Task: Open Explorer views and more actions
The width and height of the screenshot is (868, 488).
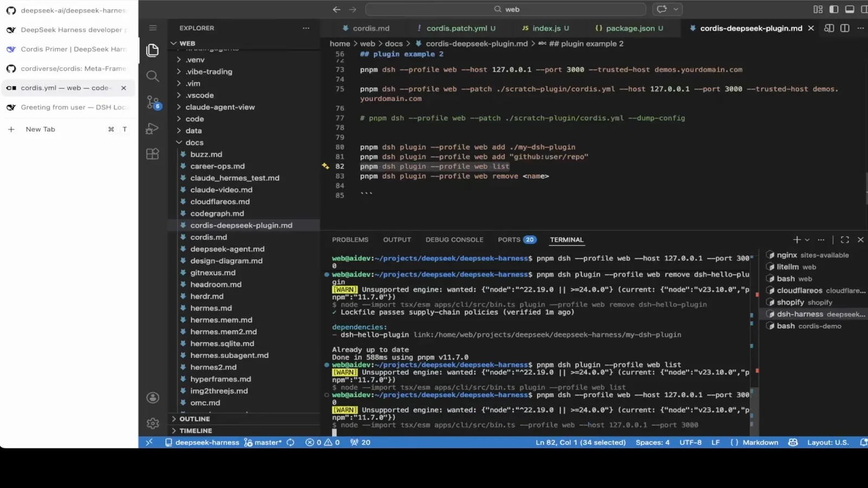Action: (x=306, y=28)
